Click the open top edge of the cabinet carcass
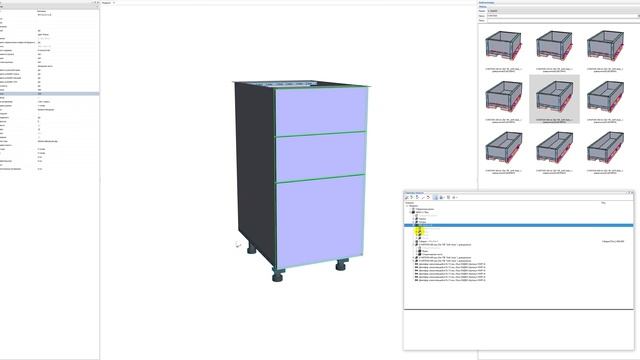 [302, 84]
